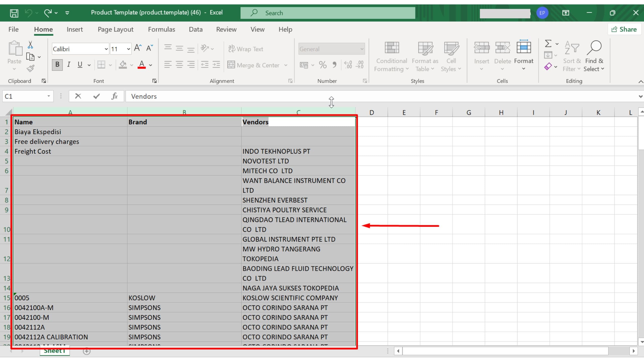Apply the red Font Color
The image size is (644, 362).
click(142, 65)
